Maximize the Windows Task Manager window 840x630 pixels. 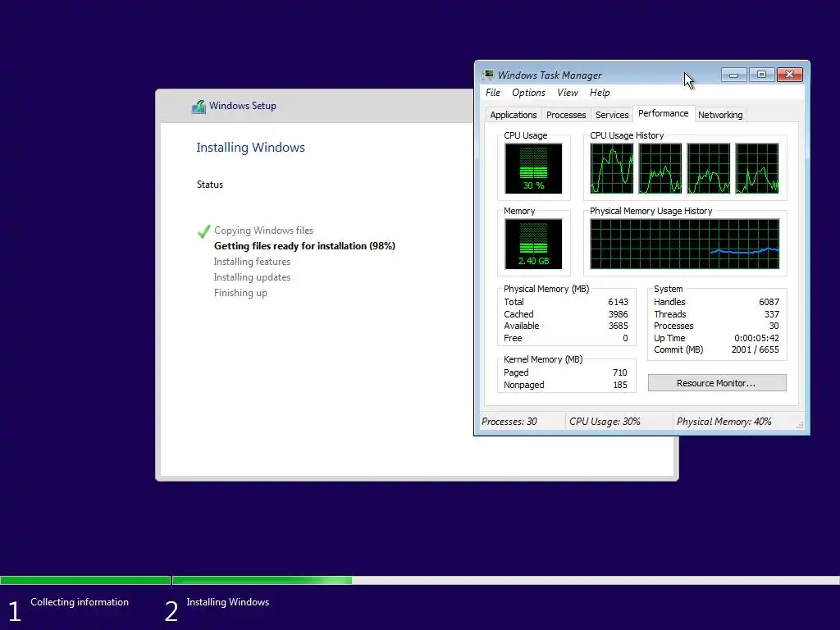[x=761, y=75]
